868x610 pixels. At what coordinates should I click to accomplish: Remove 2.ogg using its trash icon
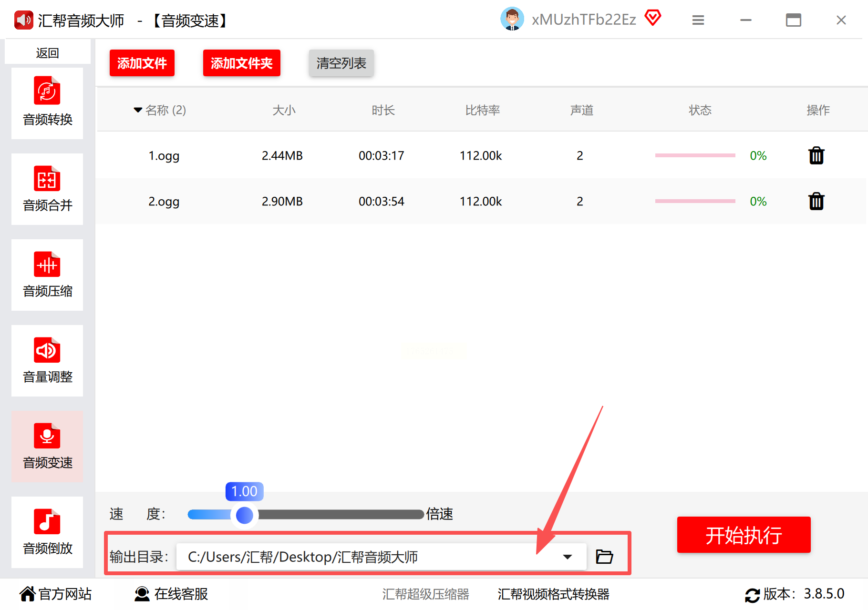point(816,201)
